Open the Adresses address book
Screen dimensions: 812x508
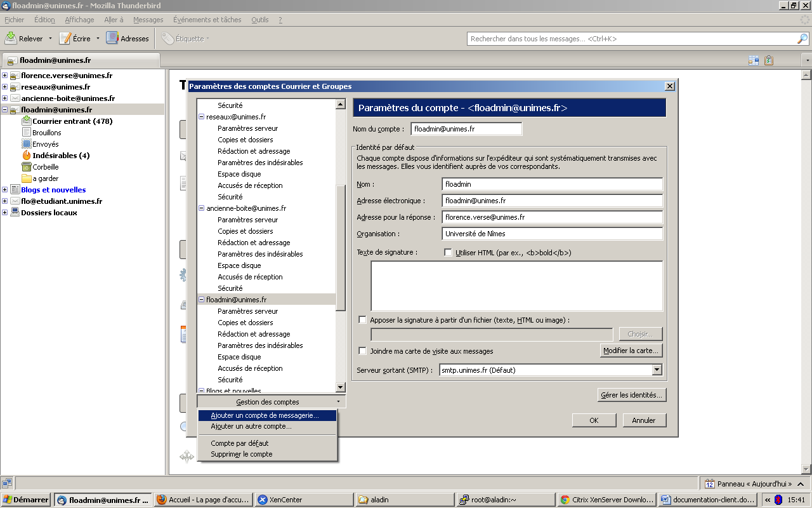[x=128, y=38]
